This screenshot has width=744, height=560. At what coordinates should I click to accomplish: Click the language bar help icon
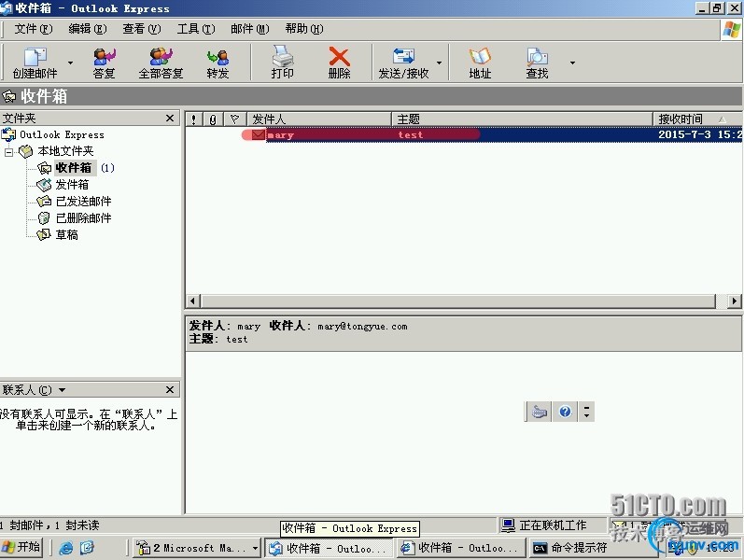point(565,412)
